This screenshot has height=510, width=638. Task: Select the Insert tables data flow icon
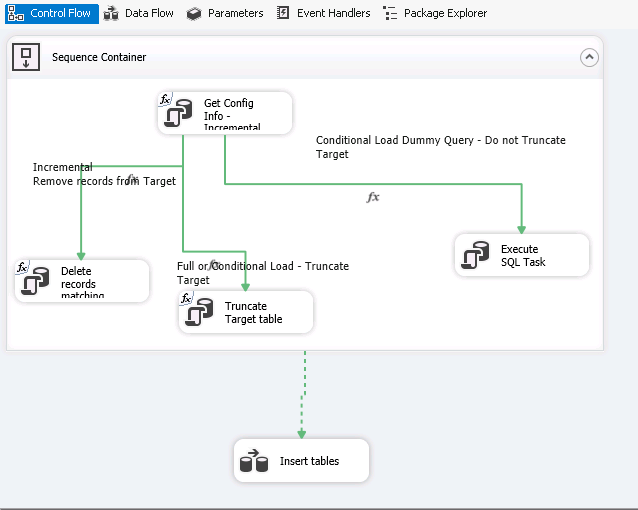tap(254, 461)
